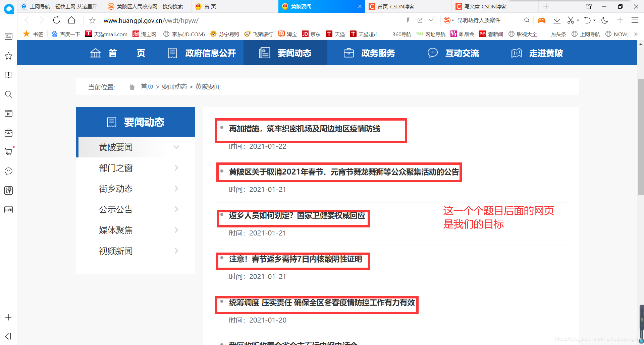Expand 视频新闻 arrow in side menu
This screenshot has width=644, height=345.
tap(176, 251)
